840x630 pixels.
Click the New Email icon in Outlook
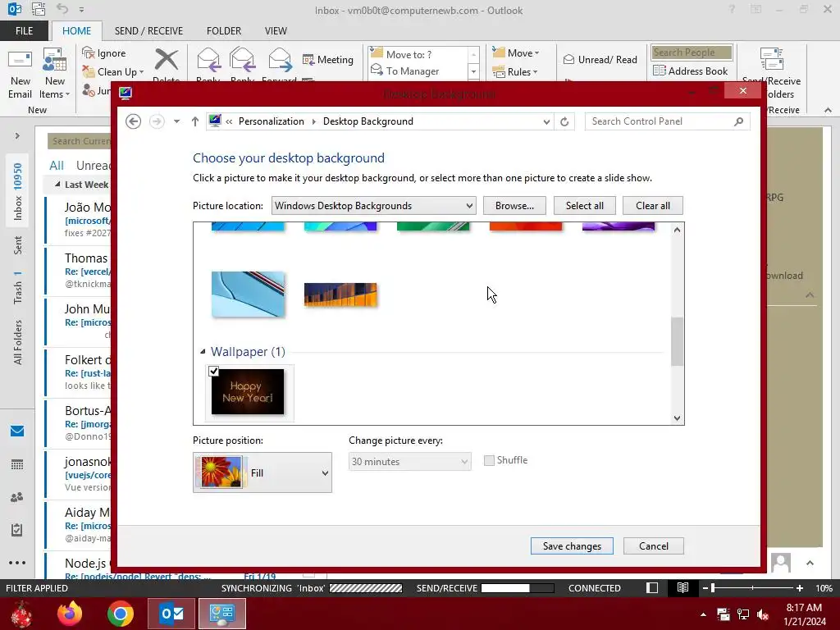[x=21, y=73]
